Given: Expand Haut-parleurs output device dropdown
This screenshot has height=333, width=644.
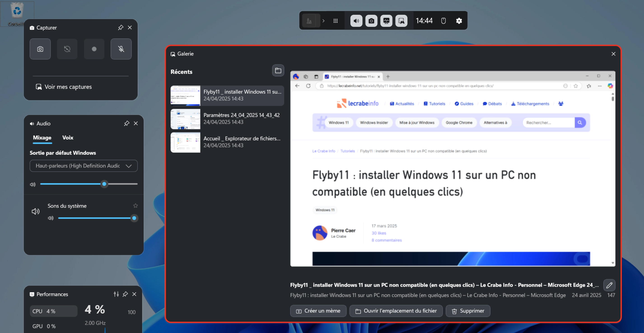Looking at the screenshot, I should (84, 166).
